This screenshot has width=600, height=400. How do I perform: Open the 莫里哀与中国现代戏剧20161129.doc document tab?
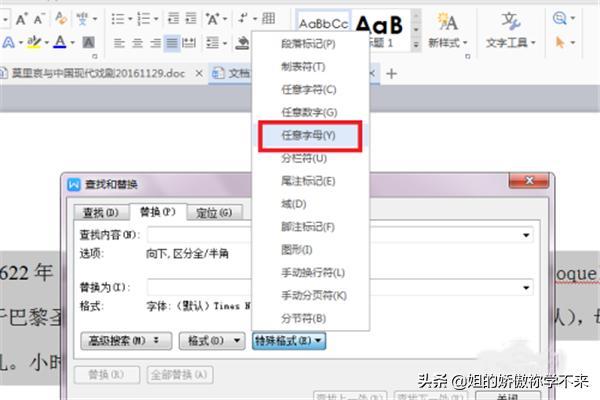(x=98, y=73)
